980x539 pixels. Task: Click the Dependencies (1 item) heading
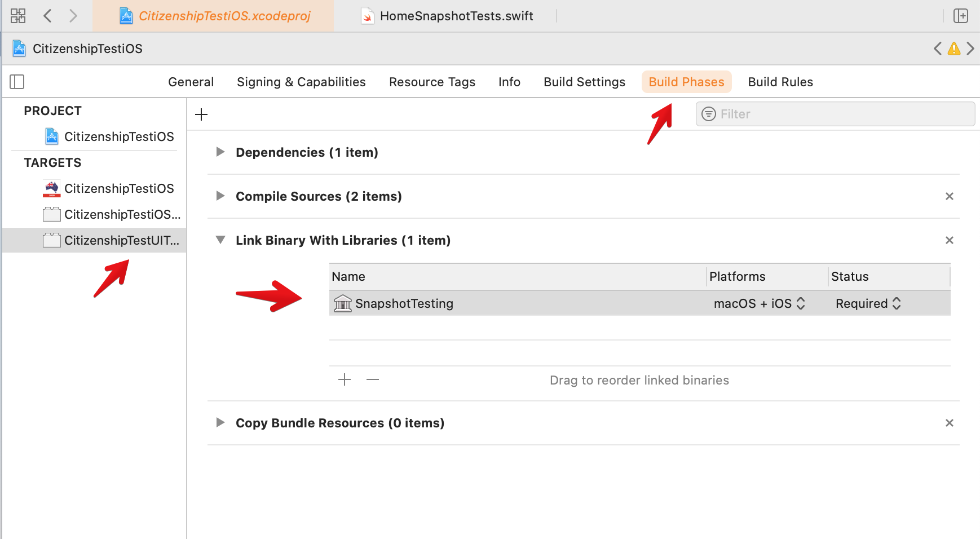click(x=307, y=152)
